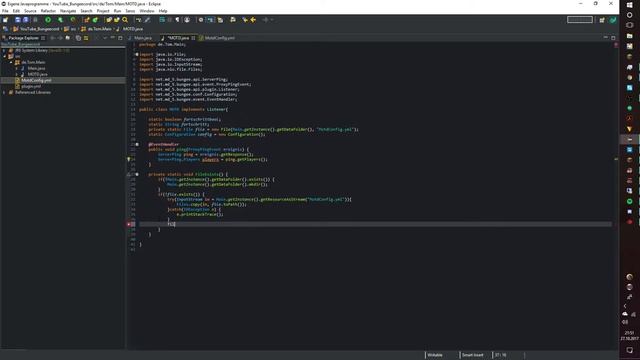Maximize the editor area

point(613,38)
